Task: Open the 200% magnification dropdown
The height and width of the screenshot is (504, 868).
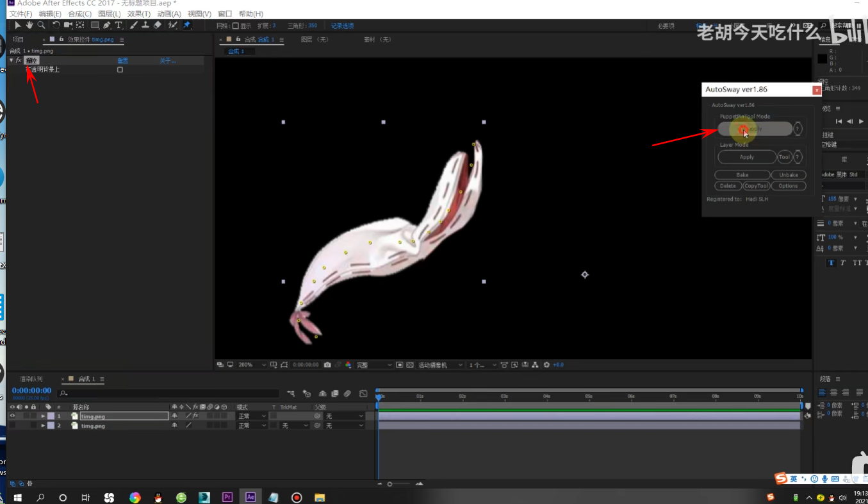Action: coord(252,365)
